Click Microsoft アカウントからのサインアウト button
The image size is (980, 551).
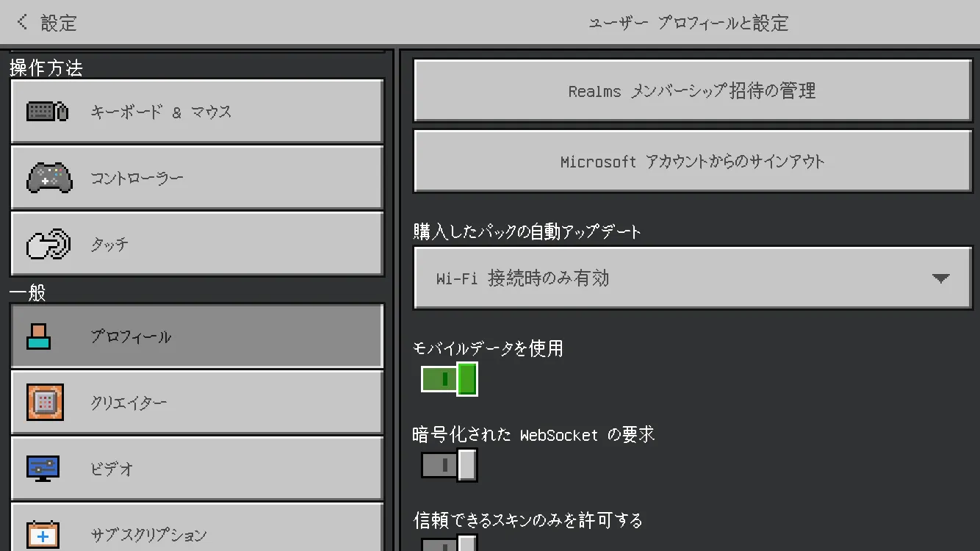(x=692, y=162)
